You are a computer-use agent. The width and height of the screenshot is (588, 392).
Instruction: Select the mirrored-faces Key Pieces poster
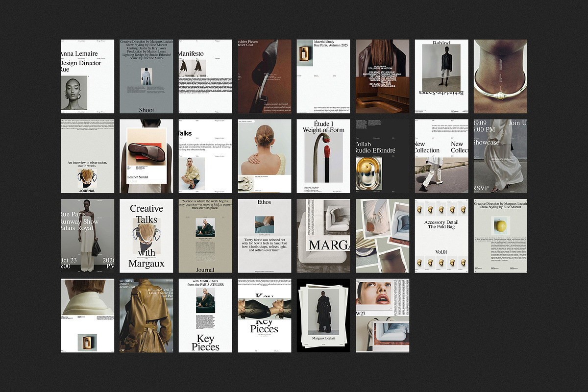[x=265, y=316]
